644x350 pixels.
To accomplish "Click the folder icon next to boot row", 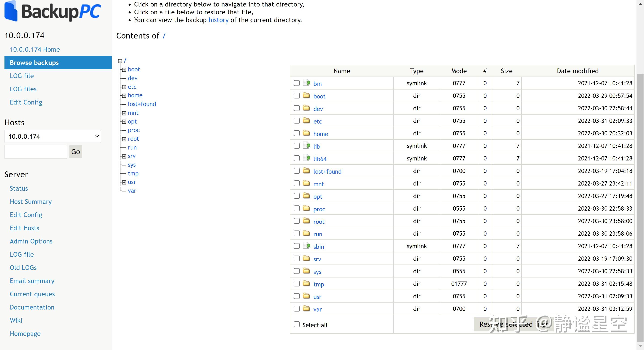I will (x=306, y=95).
